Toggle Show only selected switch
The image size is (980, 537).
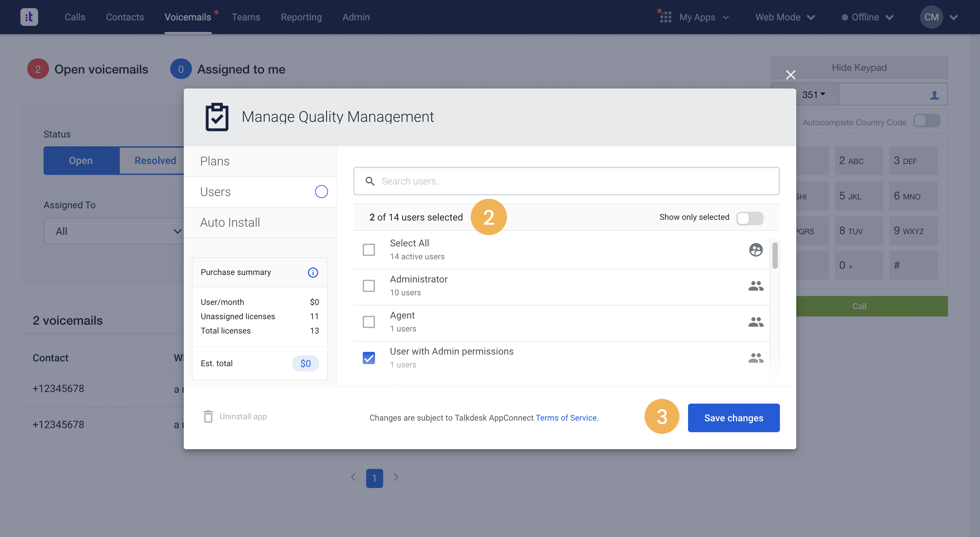(x=749, y=218)
